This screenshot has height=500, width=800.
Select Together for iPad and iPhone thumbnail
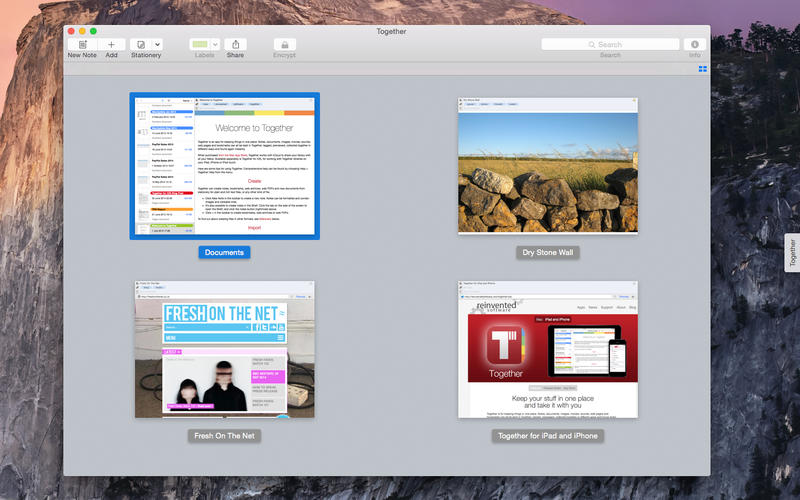548,349
